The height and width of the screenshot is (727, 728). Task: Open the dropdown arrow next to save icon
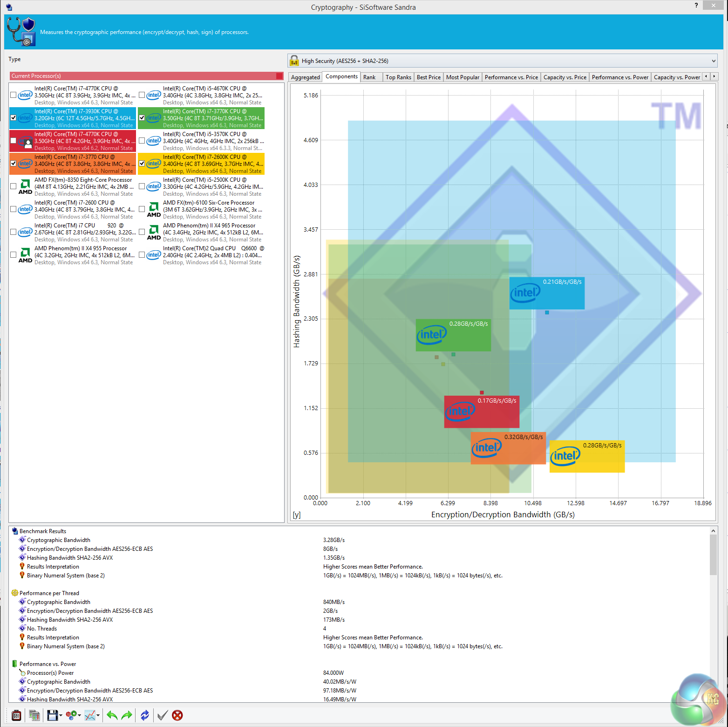pyautogui.click(x=61, y=715)
